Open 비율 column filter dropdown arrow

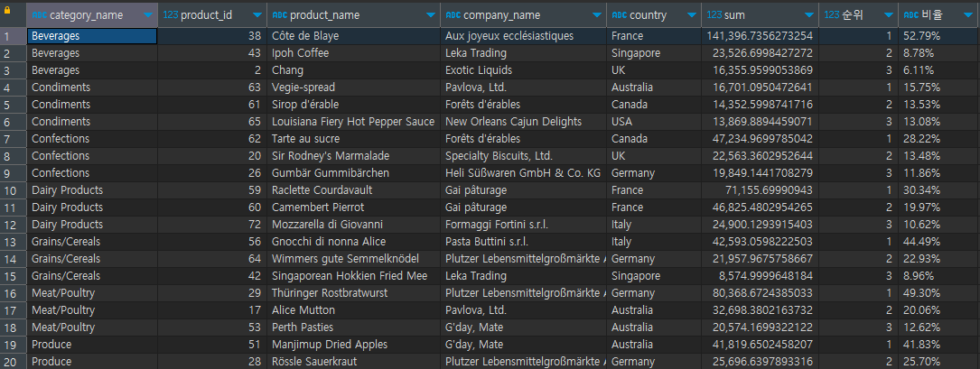970,15
